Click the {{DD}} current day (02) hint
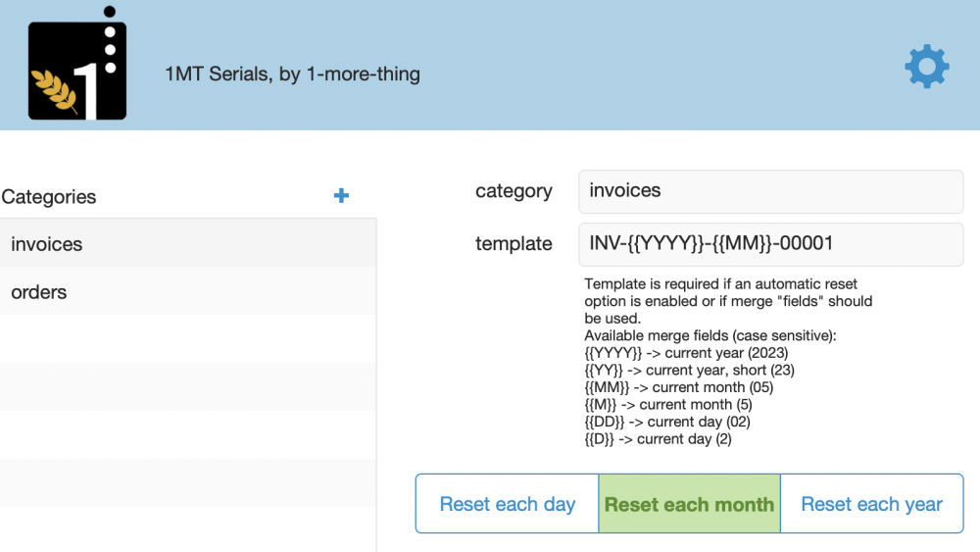The image size is (980, 552). tap(666, 422)
